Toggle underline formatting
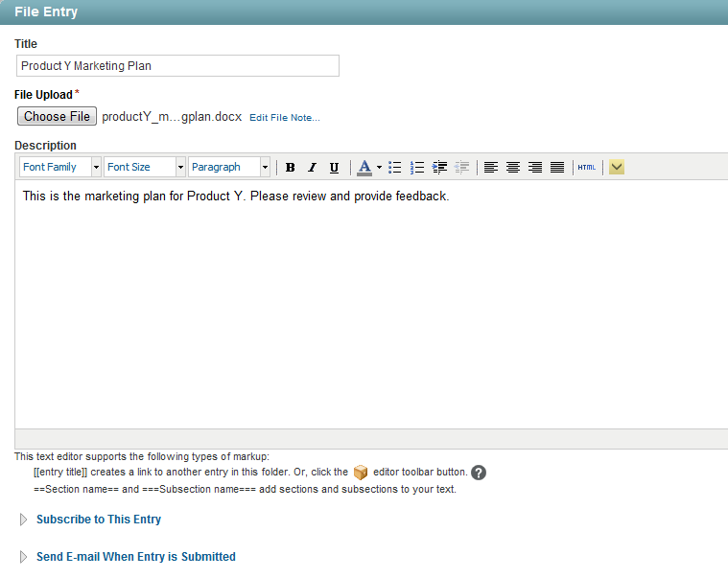Screen dimensions: 728x578 pyautogui.click(x=334, y=168)
